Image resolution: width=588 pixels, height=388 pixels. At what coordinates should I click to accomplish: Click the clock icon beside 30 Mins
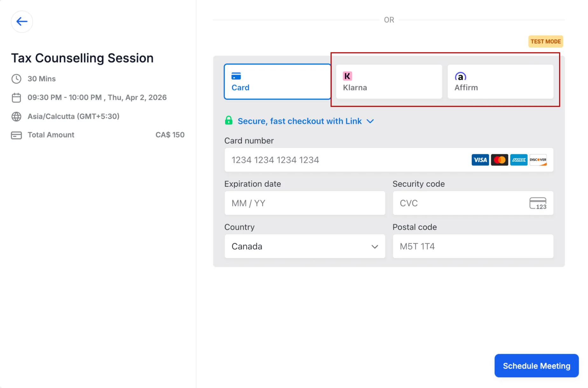click(x=16, y=79)
